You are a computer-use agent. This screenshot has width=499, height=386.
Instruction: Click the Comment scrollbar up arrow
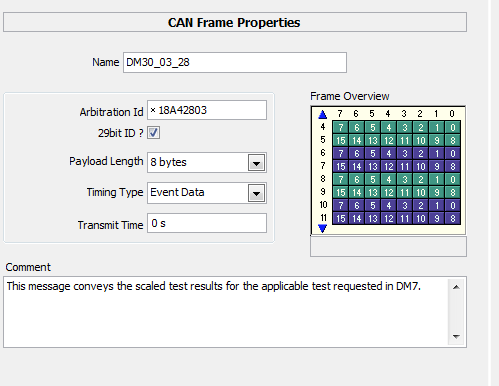[456, 287]
